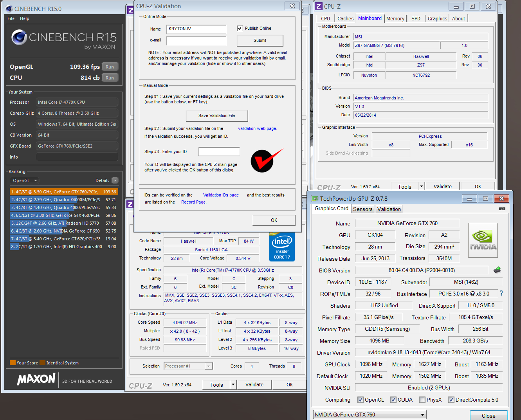Save BIOS using the chip icon

tap(497, 270)
